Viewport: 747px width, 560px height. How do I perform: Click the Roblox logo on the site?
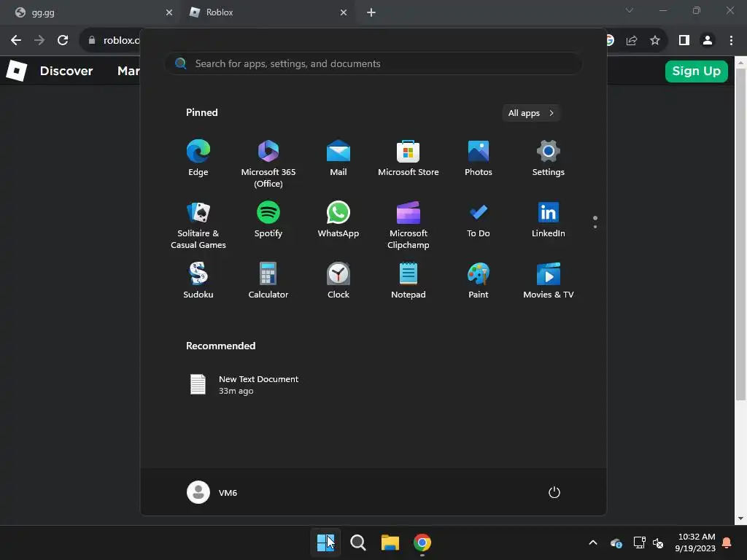(16, 71)
